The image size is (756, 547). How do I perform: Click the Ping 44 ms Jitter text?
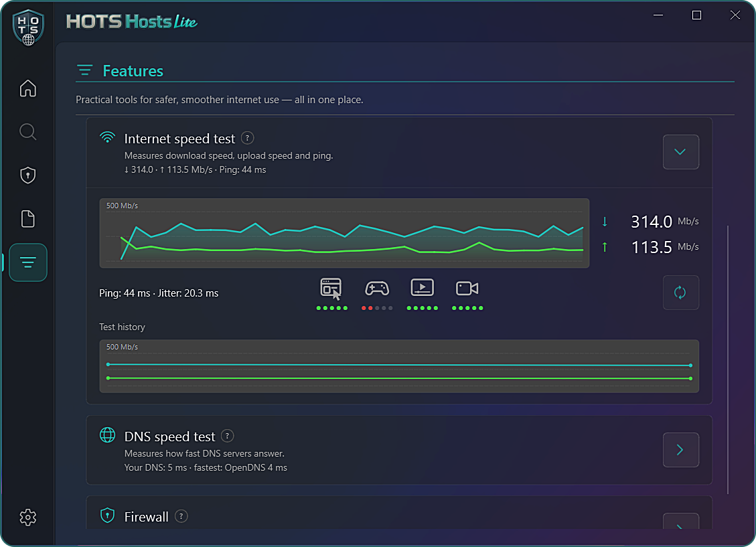[159, 293]
